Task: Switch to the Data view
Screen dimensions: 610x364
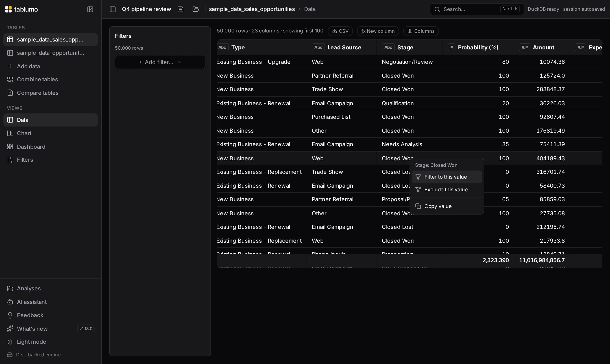Action: coord(51,120)
